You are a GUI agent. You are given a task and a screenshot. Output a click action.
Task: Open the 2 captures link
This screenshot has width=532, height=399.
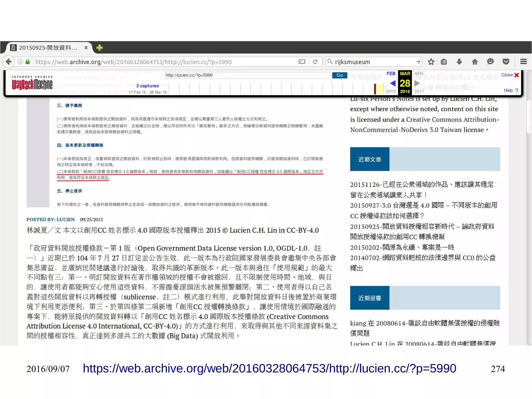pyautogui.click(x=147, y=86)
